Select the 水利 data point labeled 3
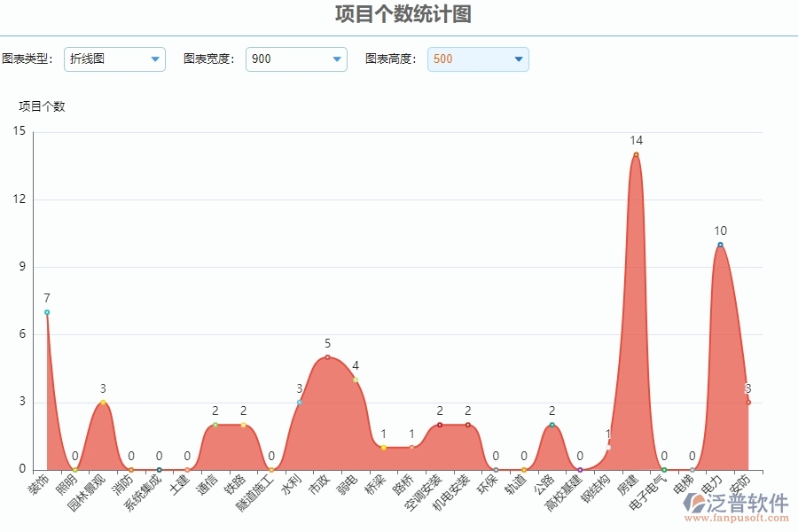Image resolution: width=798 pixels, height=532 pixels. (x=299, y=401)
